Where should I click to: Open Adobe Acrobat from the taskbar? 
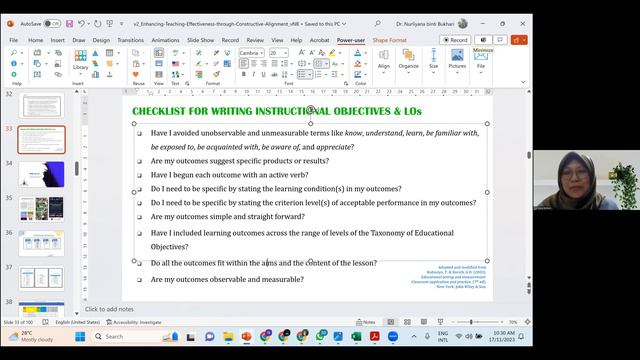tap(374, 336)
